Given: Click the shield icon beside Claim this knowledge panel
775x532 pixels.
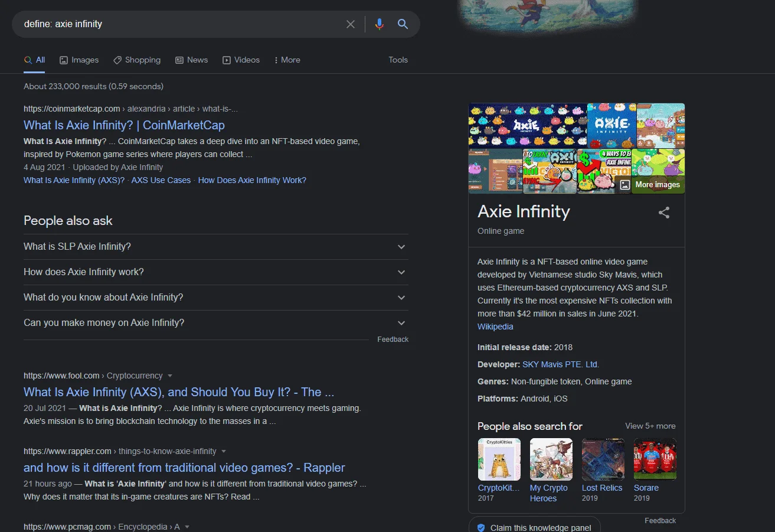Looking at the screenshot, I should (x=480, y=527).
